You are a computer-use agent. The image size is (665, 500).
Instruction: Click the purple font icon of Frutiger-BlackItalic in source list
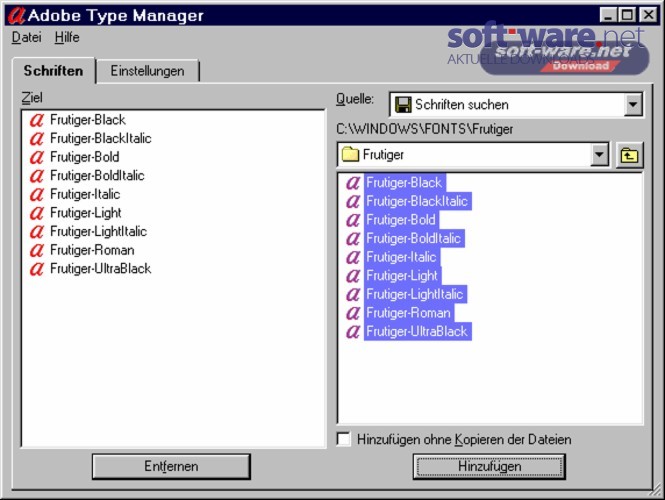pyautogui.click(x=353, y=201)
